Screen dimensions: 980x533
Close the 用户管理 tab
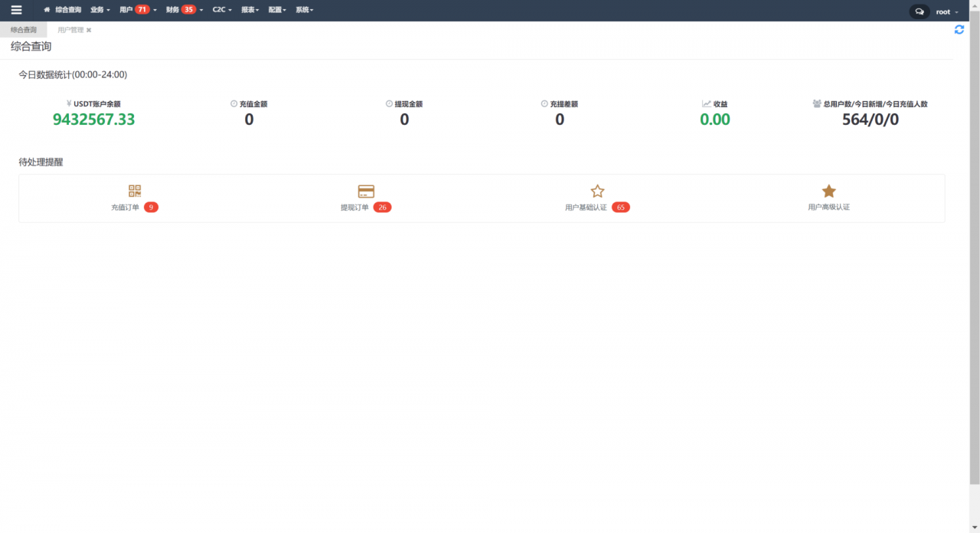89,30
